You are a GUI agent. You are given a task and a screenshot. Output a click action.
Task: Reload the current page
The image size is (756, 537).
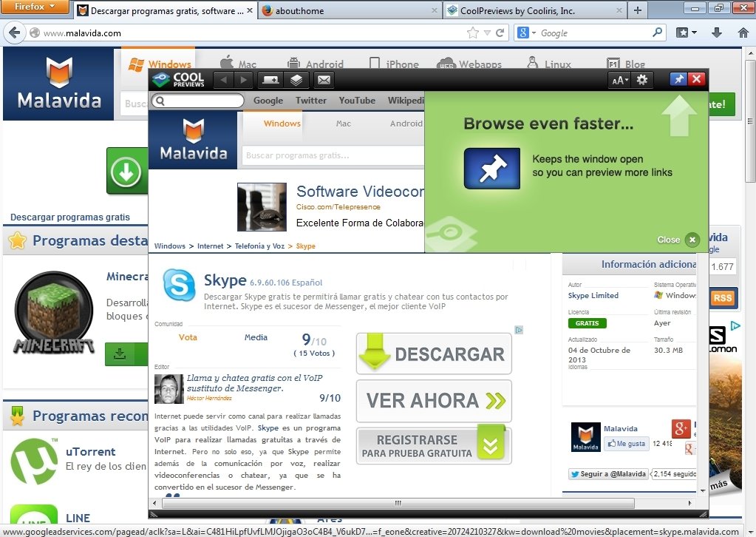click(500, 33)
